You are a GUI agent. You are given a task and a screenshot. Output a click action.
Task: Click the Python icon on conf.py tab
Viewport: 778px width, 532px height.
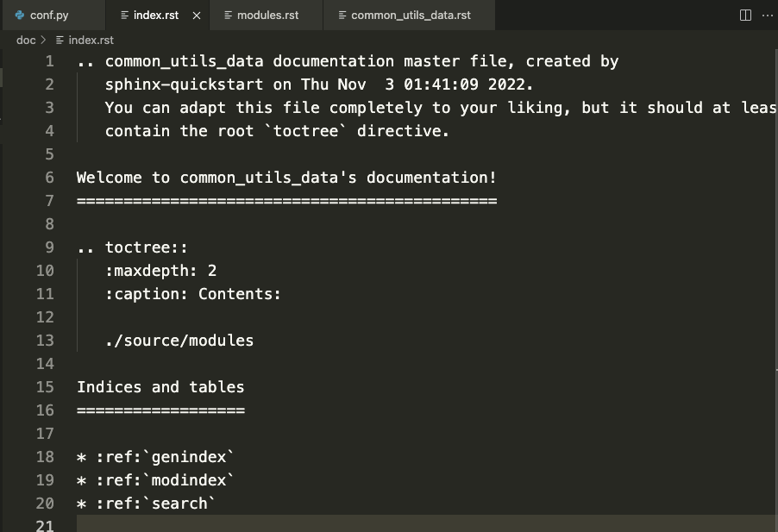click(x=20, y=16)
